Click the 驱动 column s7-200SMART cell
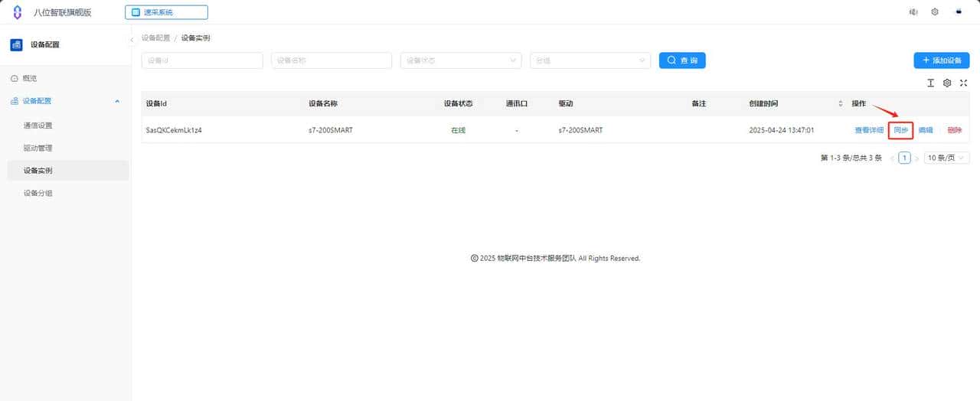This screenshot has width=980, height=401. click(x=580, y=130)
